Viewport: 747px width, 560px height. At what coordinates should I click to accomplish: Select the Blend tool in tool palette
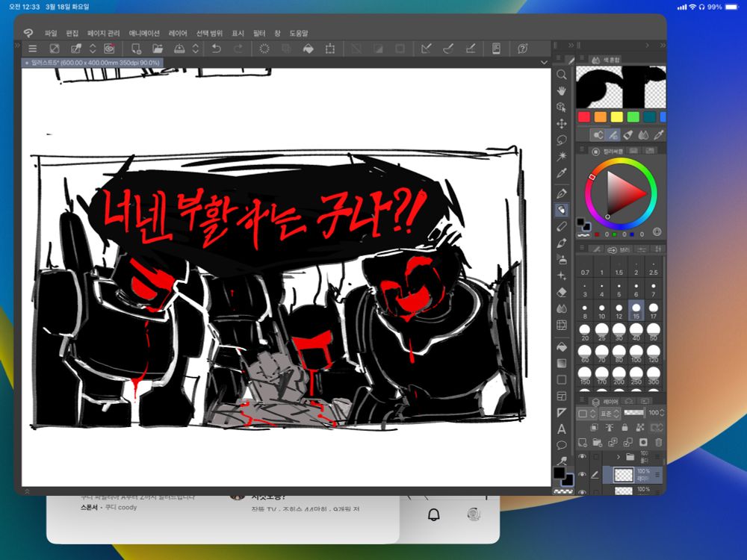(x=562, y=308)
